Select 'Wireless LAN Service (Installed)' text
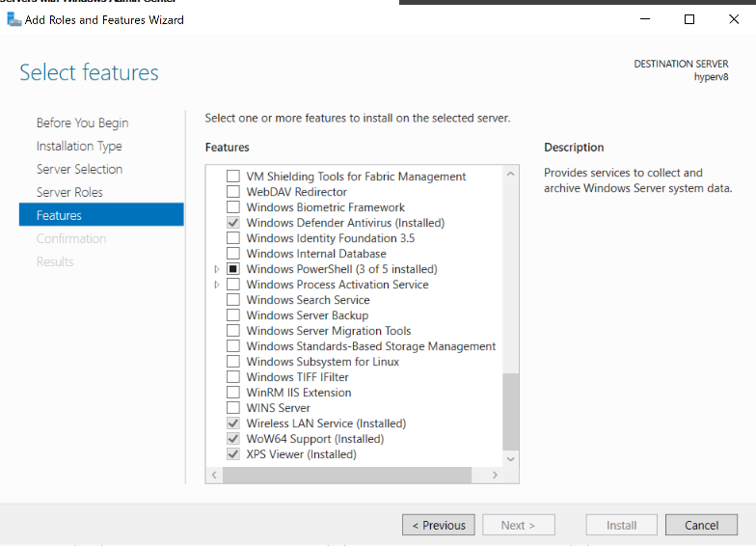Screen dimensions: 756x546 (x=326, y=423)
